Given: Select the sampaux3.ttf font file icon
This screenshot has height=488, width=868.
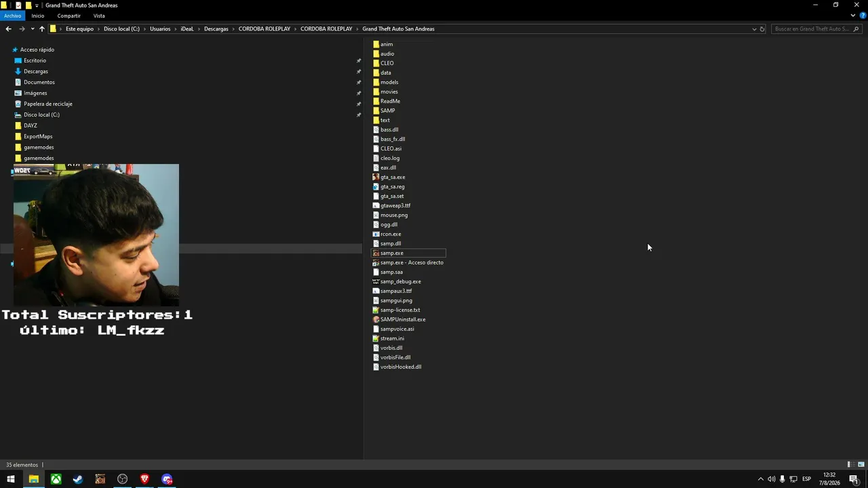Looking at the screenshot, I should point(376,291).
